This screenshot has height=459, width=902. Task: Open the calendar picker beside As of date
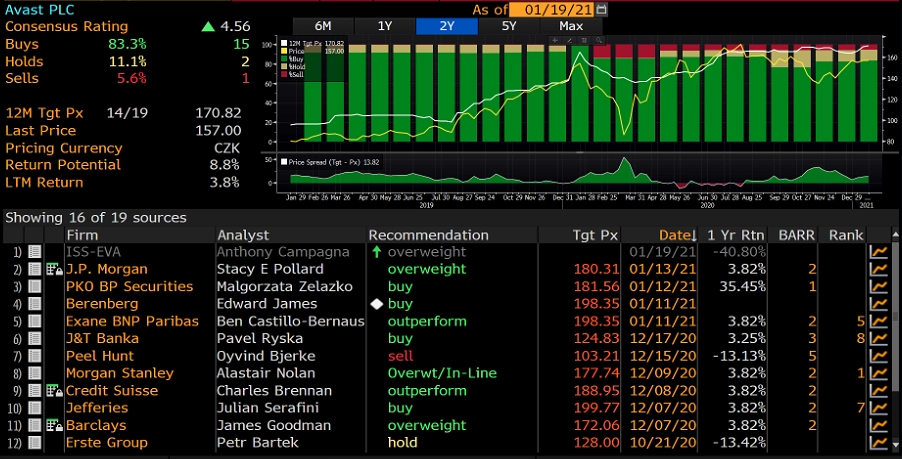[x=602, y=9]
